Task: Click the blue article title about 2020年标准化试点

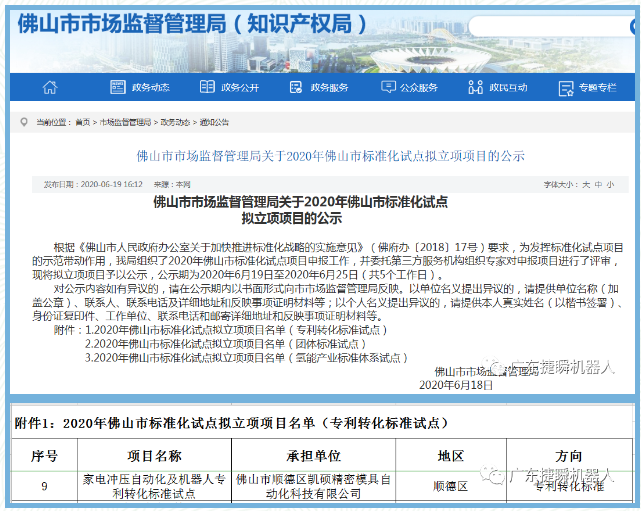Action: 330,156
